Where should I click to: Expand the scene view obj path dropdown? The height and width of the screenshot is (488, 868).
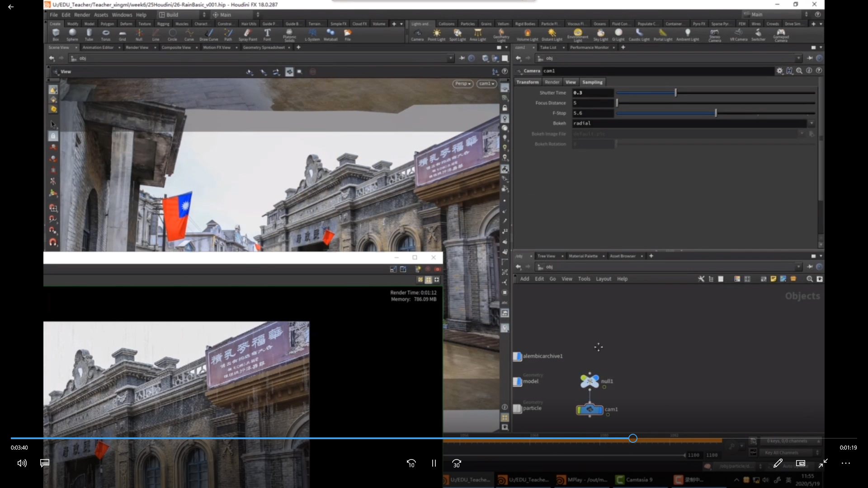click(x=450, y=58)
